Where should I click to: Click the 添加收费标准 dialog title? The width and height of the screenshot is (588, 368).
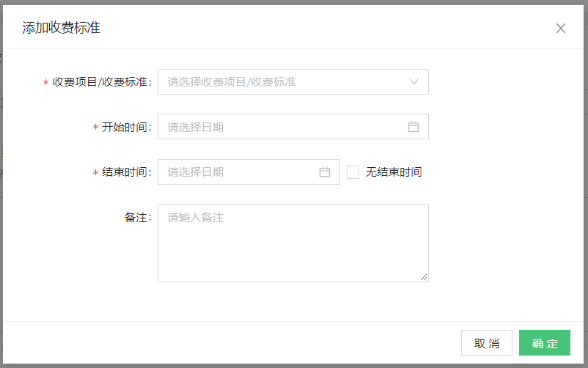(x=62, y=29)
